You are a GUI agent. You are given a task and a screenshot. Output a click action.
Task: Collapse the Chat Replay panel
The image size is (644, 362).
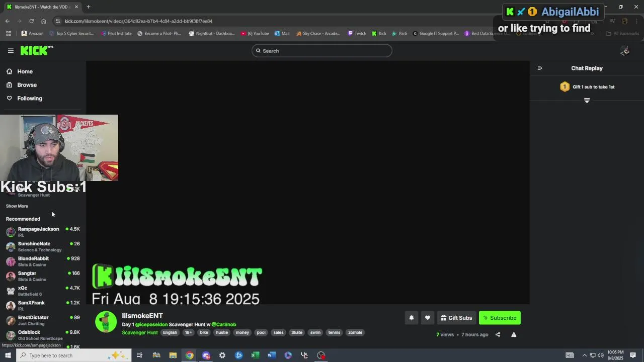(540, 68)
